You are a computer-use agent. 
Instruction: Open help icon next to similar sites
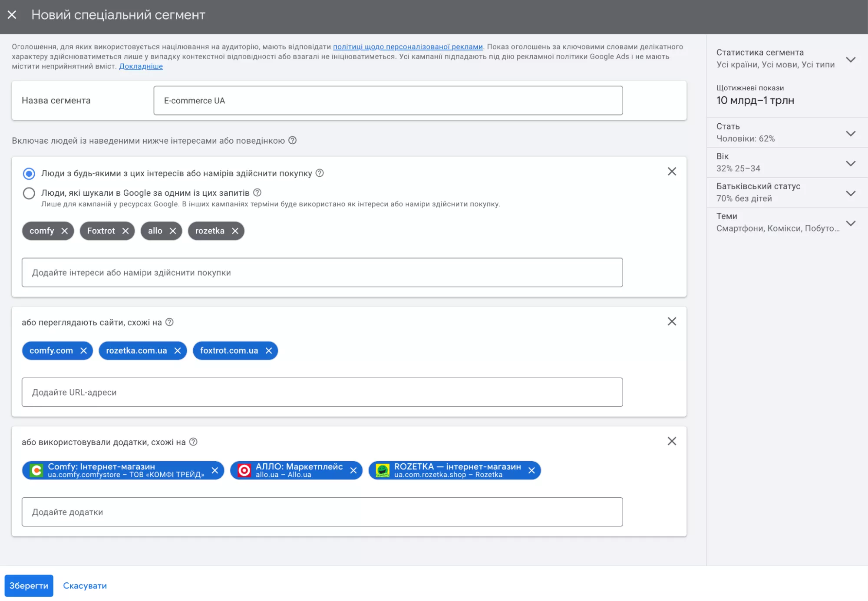170,322
